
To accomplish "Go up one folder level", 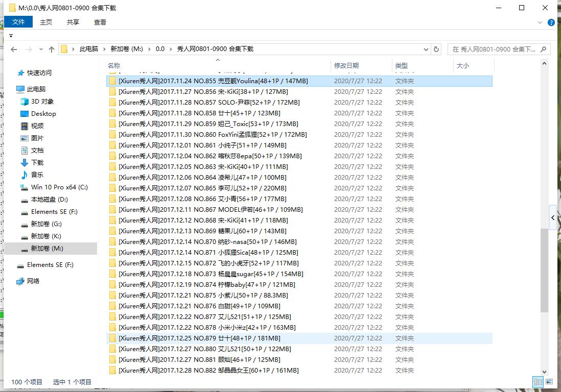I will tap(52, 50).
